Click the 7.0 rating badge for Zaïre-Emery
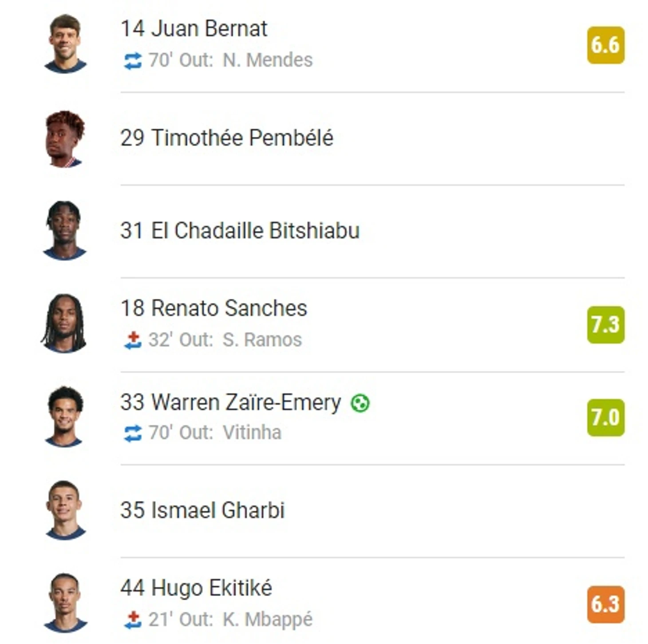This screenshot has width=648, height=644. [605, 418]
